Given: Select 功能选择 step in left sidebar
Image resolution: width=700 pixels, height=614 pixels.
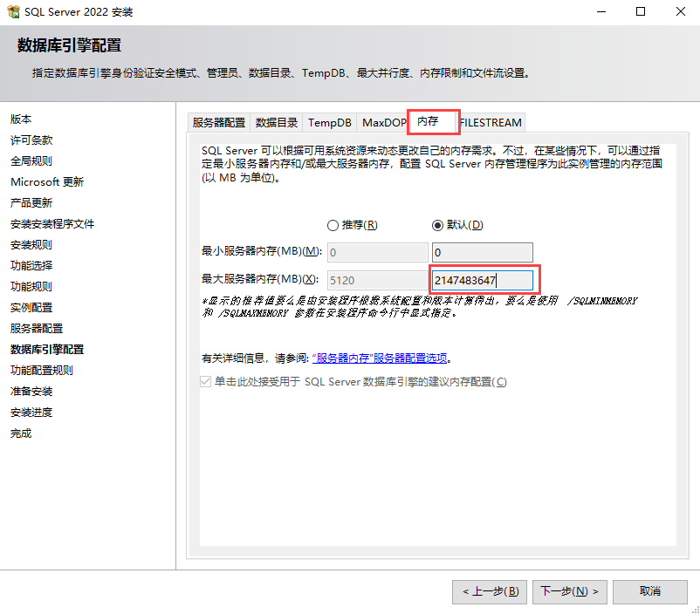Looking at the screenshot, I should click(x=31, y=266).
